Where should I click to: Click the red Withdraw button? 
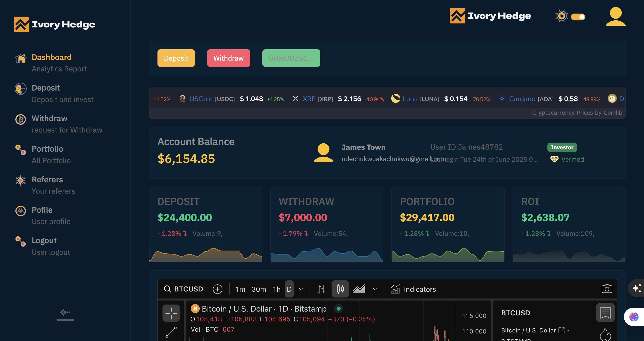pos(228,58)
